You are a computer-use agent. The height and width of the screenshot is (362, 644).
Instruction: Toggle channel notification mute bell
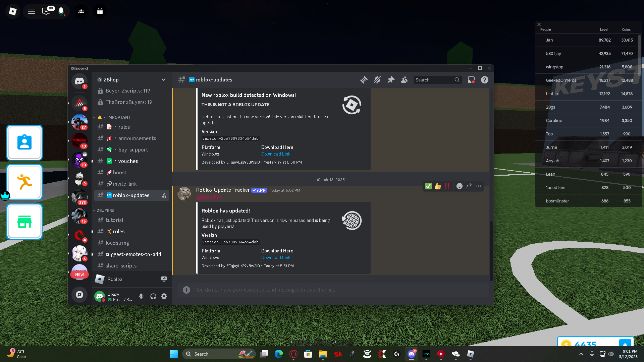377,80
